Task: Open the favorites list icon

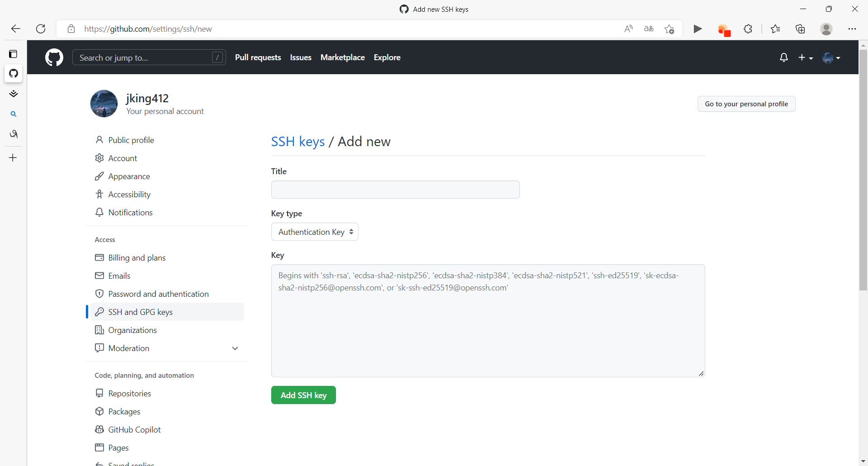Action: (x=775, y=29)
